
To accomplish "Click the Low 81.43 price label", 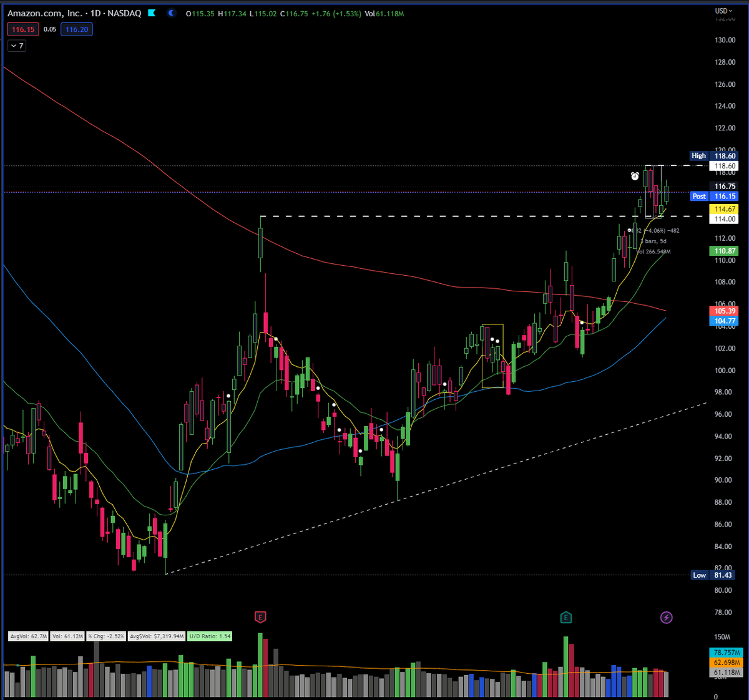I will click(714, 575).
